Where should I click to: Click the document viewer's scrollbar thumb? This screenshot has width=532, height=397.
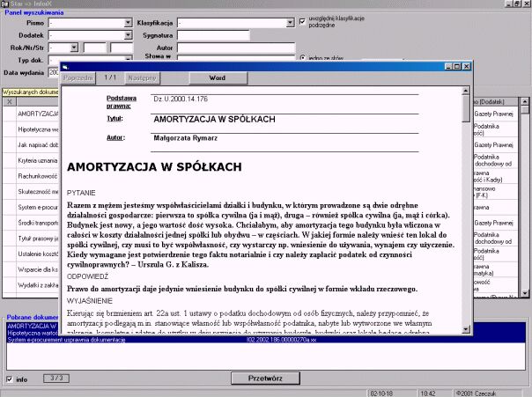click(466, 107)
